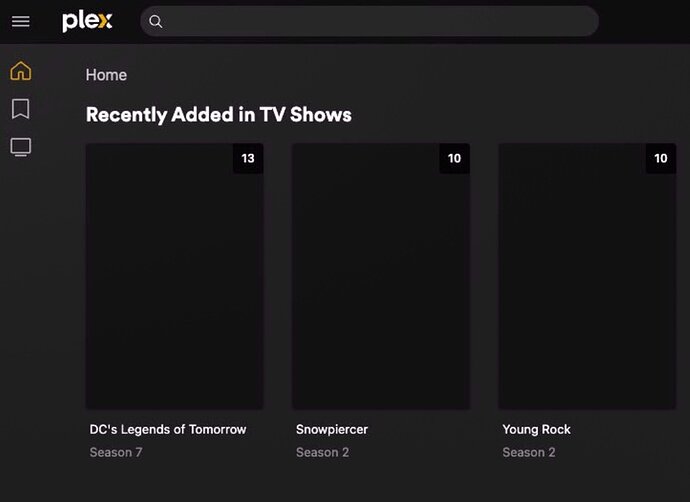Select the Home sidebar icon
Image resolution: width=690 pixels, height=502 pixels.
pos(20,71)
